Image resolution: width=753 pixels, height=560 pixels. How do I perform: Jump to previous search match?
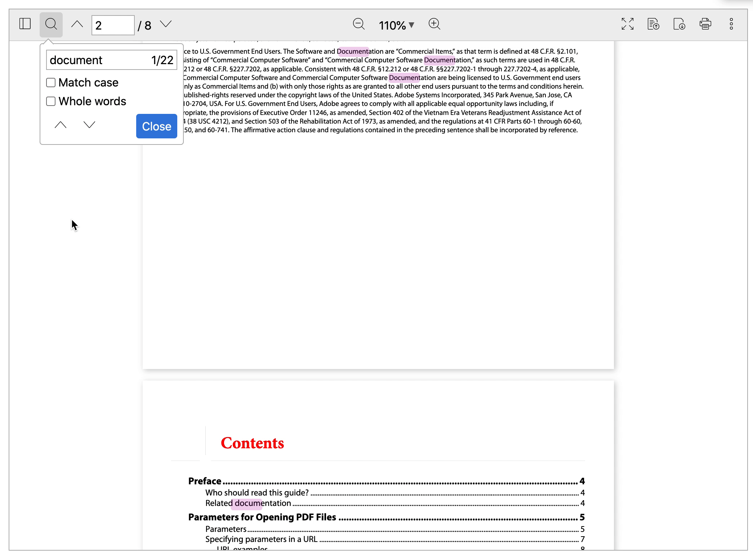(61, 125)
